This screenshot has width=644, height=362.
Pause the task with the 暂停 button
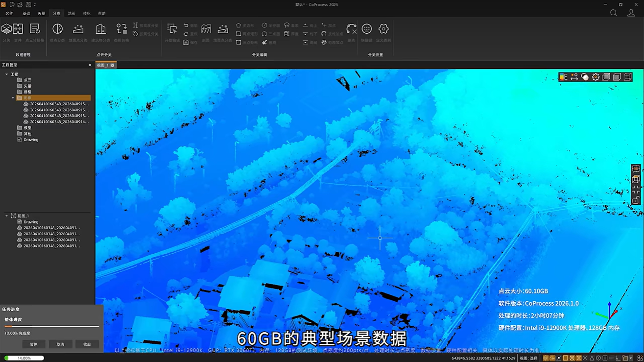(34, 344)
